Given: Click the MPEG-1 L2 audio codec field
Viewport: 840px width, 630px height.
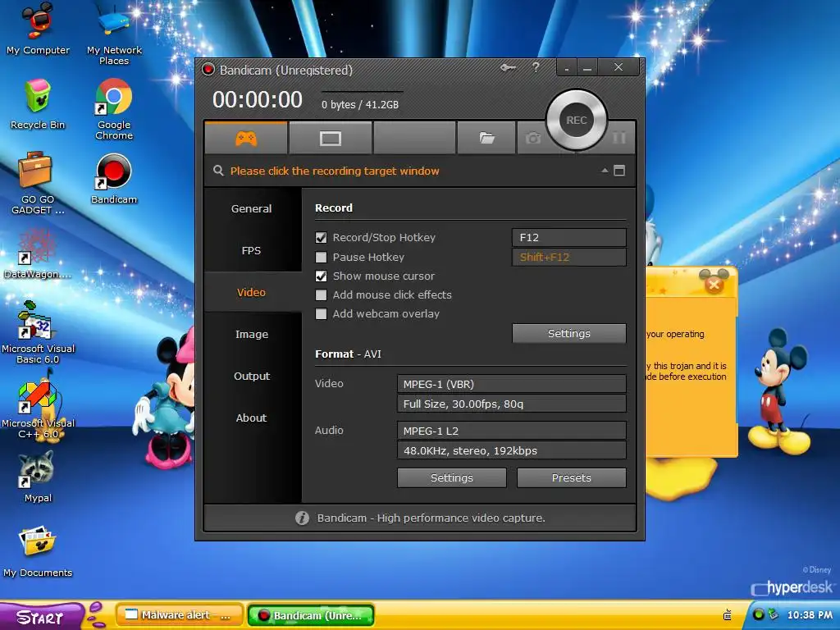Looking at the screenshot, I should pos(512,431).
